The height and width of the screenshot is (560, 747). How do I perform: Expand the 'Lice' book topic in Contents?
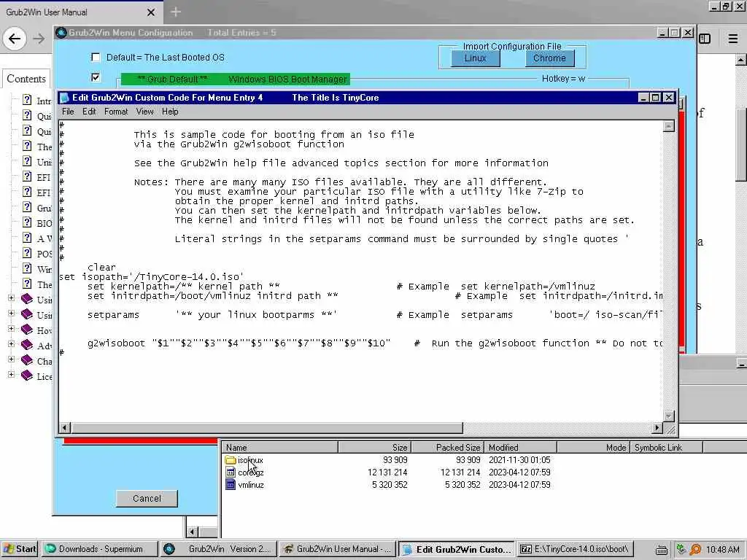coord(11,375)
